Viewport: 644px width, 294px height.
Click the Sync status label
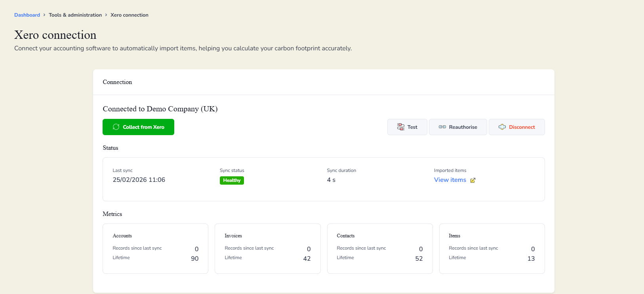pos(232,170)
